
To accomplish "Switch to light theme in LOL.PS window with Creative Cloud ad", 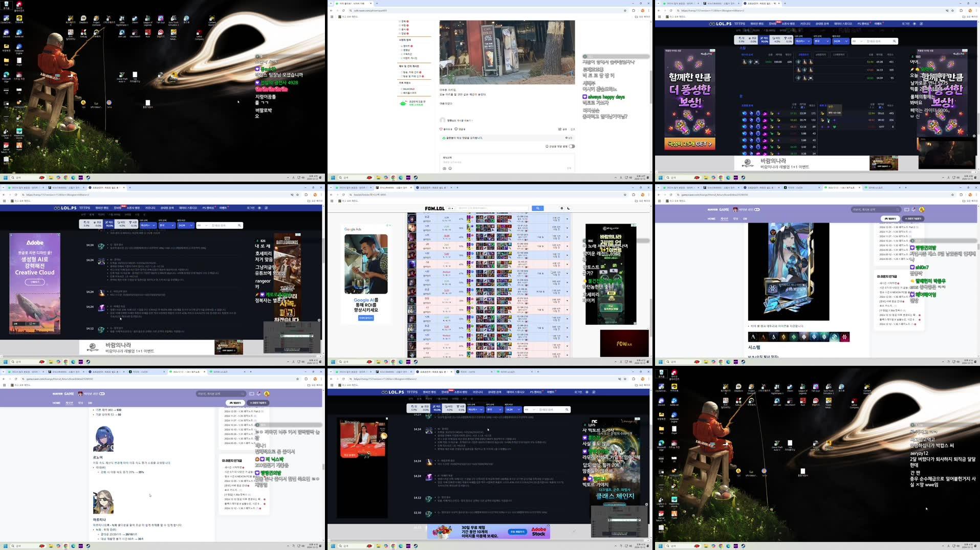I will (x=259, y=208).
